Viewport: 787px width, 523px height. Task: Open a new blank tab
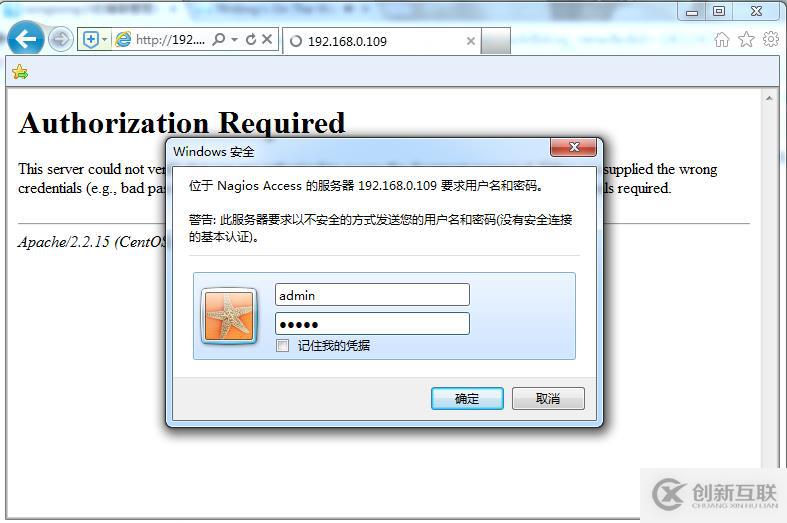pos(495,41)
